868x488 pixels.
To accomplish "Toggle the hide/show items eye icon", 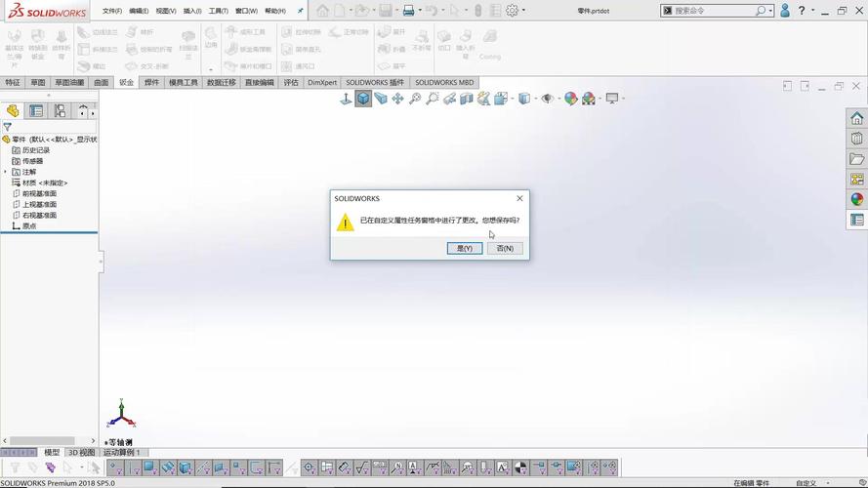I will [548, 99].
